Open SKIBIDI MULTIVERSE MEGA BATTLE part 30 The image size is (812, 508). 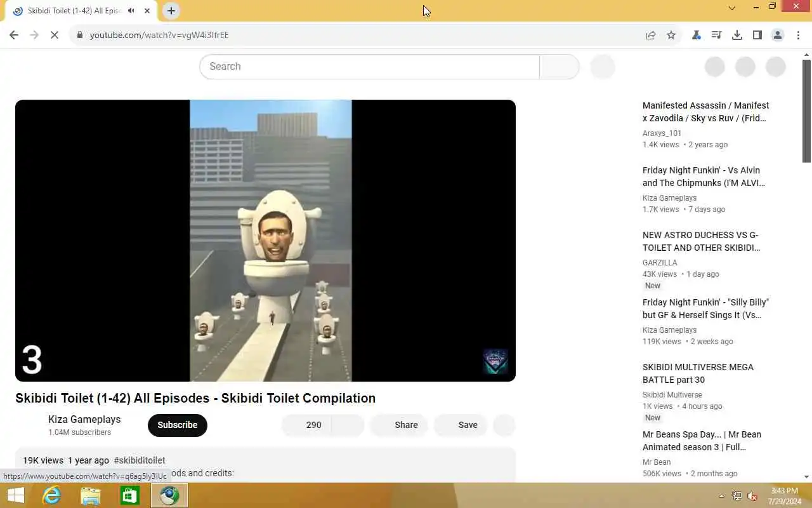click(698, 373)
